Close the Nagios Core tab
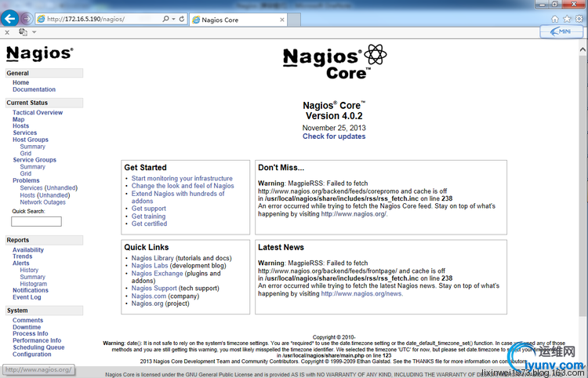Viewport: 588px width, 378px height. click(x=282, y=20)
